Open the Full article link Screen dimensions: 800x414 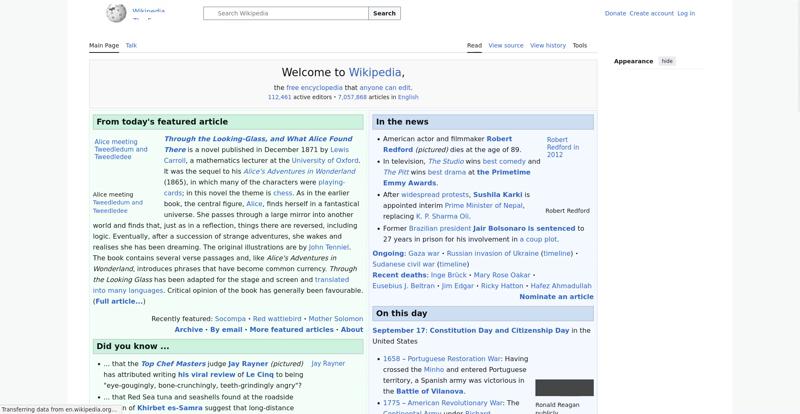click(x=119, y=301)
